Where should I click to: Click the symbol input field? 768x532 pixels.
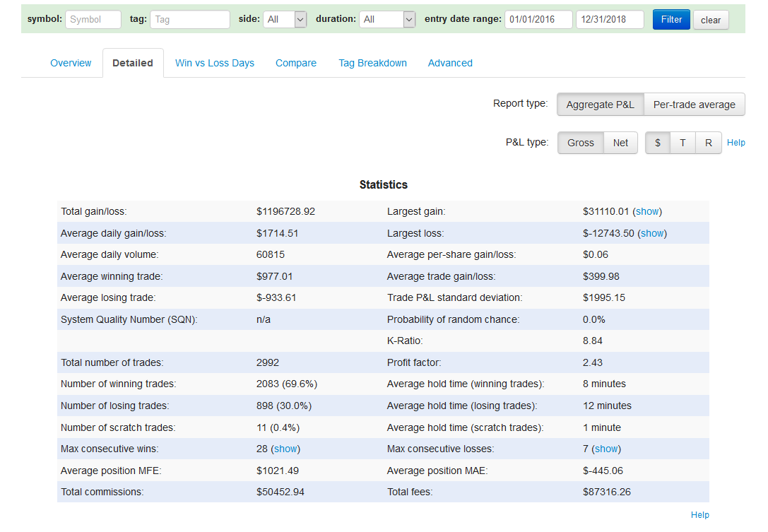pos(93,20)
